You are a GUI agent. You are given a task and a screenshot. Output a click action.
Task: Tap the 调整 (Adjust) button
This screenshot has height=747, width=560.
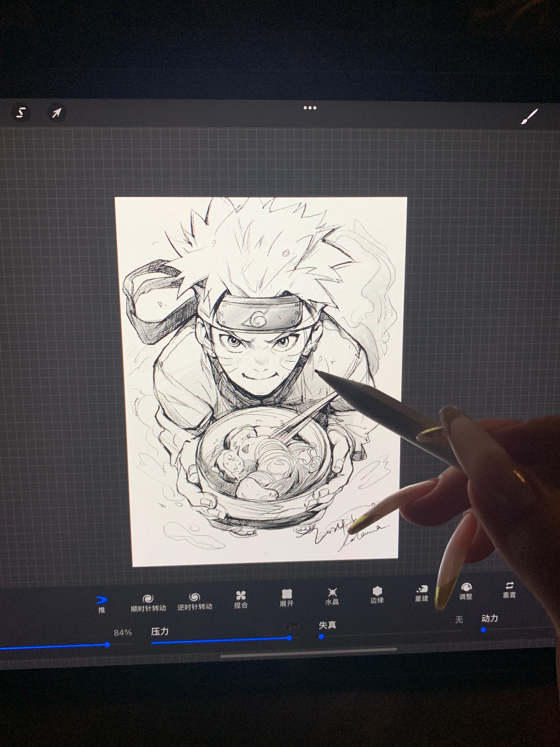click(x=466, y=592)
